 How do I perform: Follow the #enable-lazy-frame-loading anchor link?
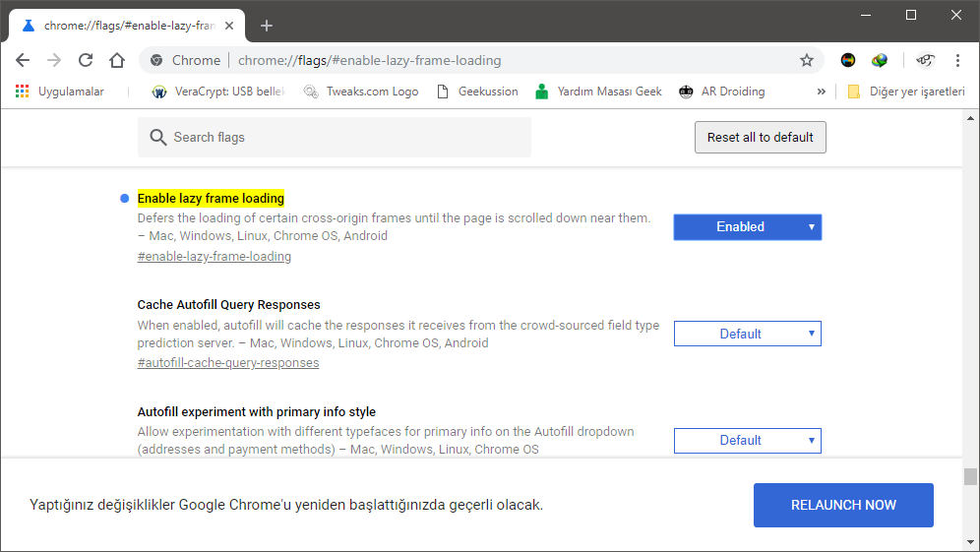[x=214, y=257]
